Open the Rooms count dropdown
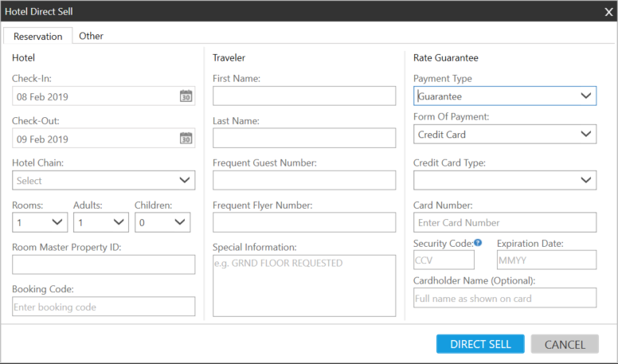The image size is (618, 364). pos(39,222)
